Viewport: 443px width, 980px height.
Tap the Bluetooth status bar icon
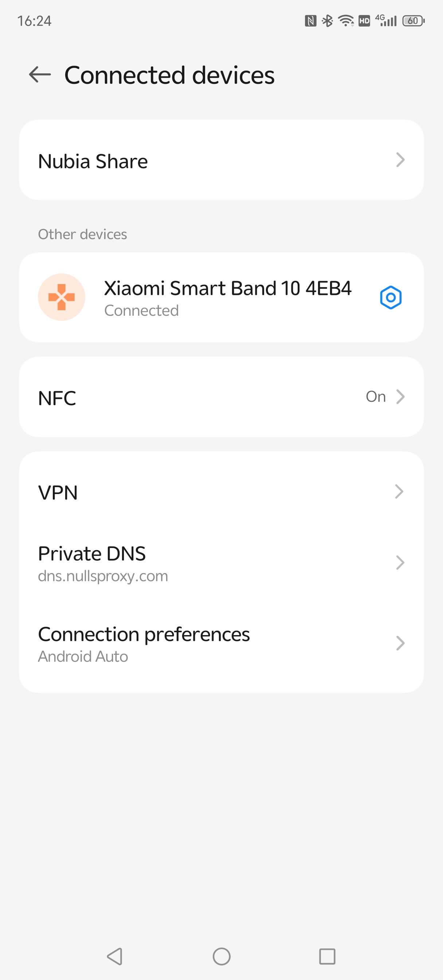tap(327, 20)
